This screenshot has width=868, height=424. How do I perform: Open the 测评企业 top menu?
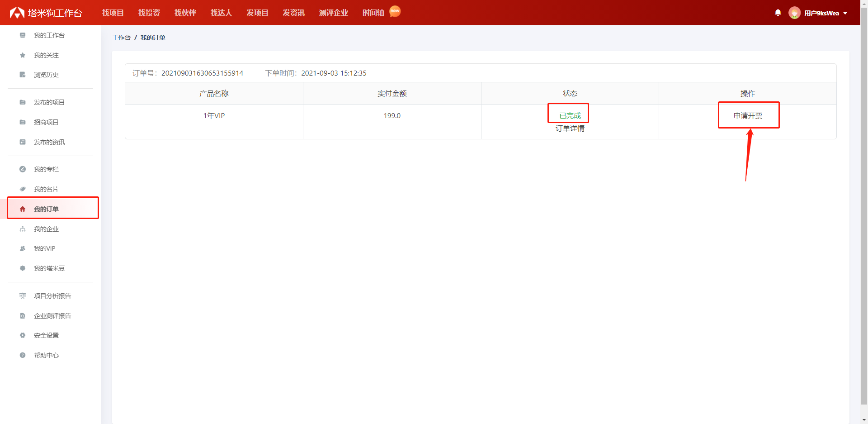pyautogui.click(x=334, y=13)
